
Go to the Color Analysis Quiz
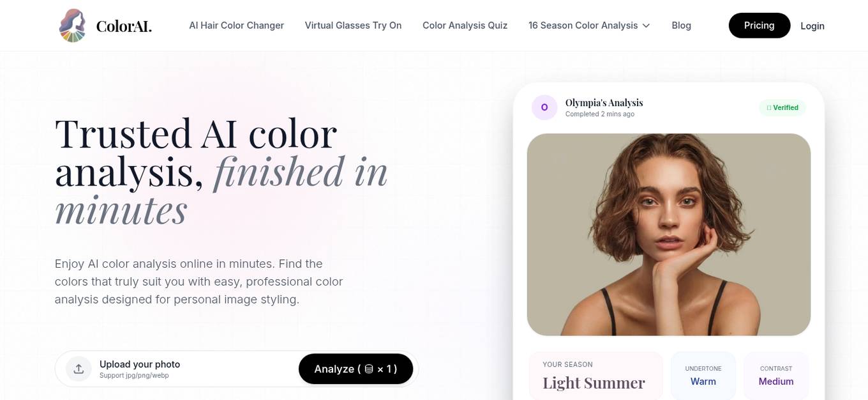465,26
